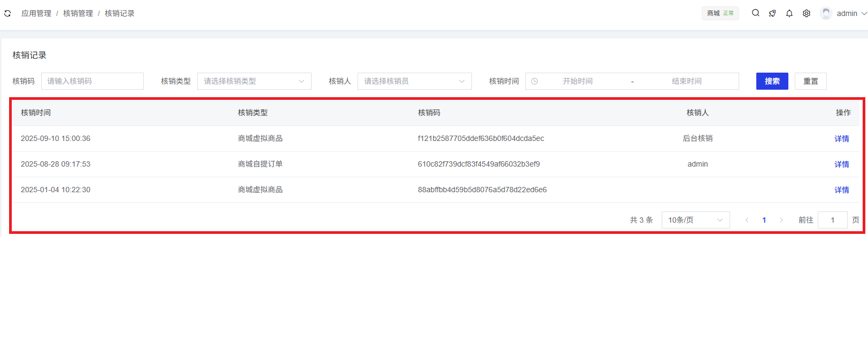Click the next page arrow in the pagination
Viewport: 868px width, 346px height.
click(781, 220)
